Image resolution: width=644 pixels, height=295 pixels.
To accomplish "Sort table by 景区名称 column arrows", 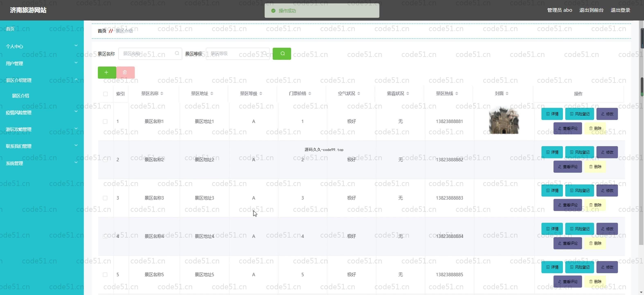I will pyautogui.click(x=162, y=93).
